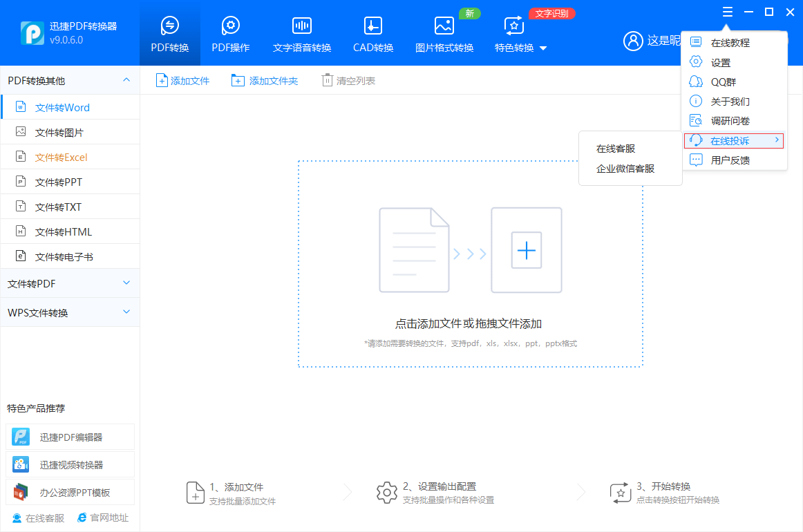This screenshot has width=803, height=532.
Task: Click the user account avatar icon
Action: pos(633,41)
